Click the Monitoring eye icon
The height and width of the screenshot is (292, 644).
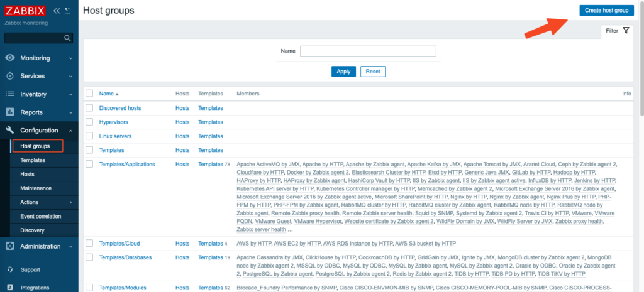10,58
